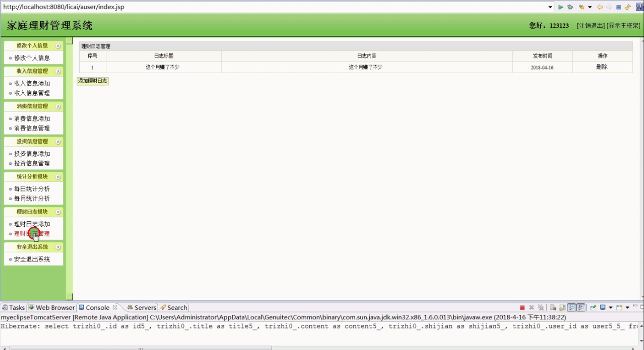This screenshot has height=350, width=644.
Task: Open the 收入信息添加 link
Action: (x=32, y=83)
